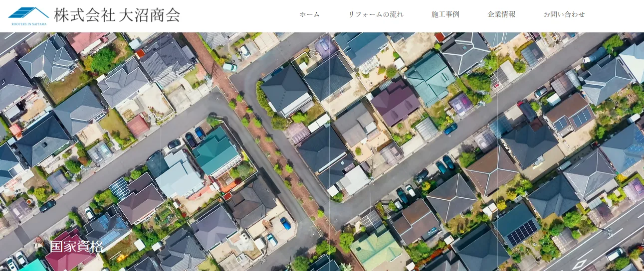Click the black car on the left road

tap(48, 205)
